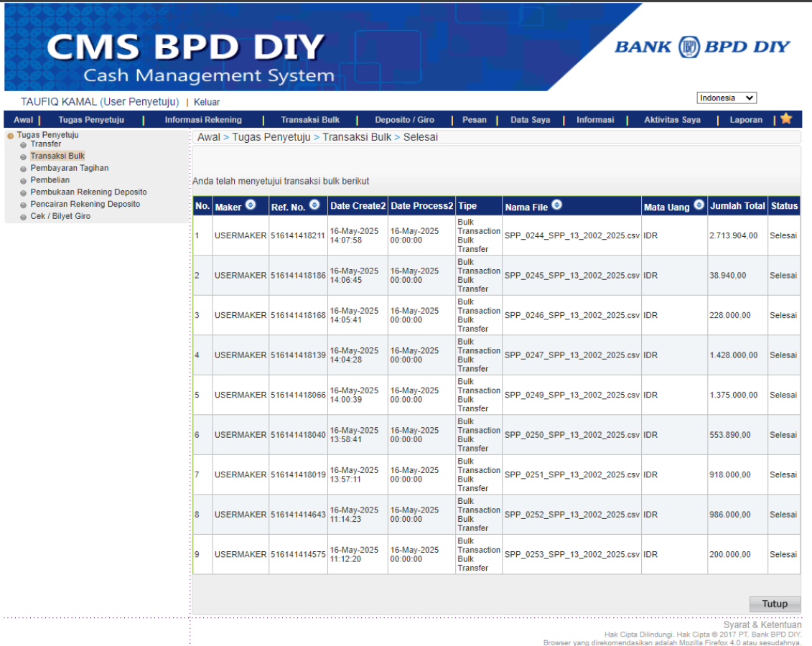This screenshot has height=646, width=812.
Task: Open the Transaksi Bulk menu
Action: [x=310, y=120]
